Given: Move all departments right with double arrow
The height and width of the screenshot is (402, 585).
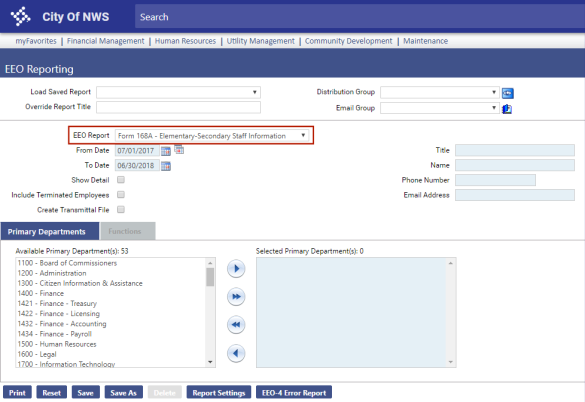Looking at the screenshot, I should coord(236,297).
